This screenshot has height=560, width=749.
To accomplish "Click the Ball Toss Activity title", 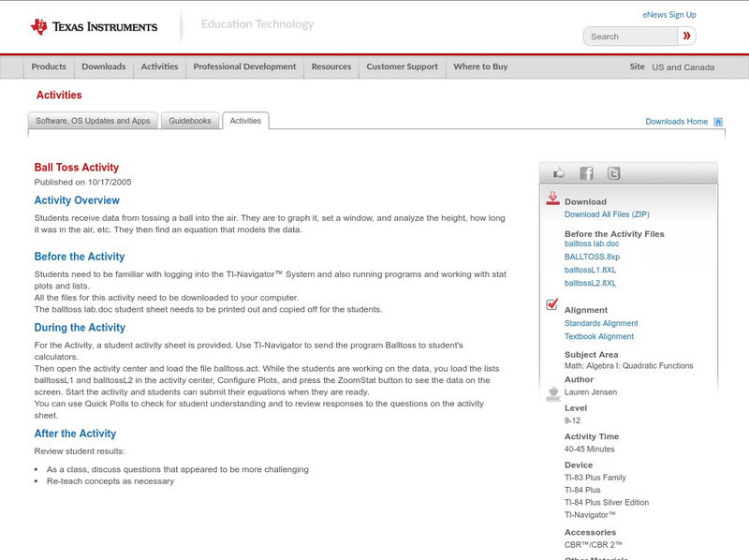I will 77,168.
